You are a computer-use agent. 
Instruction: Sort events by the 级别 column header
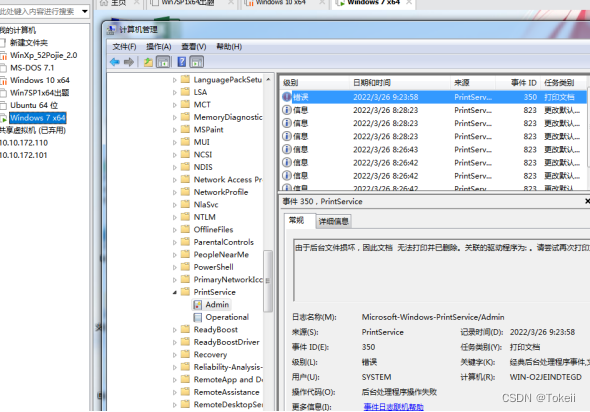coord(314,83)
